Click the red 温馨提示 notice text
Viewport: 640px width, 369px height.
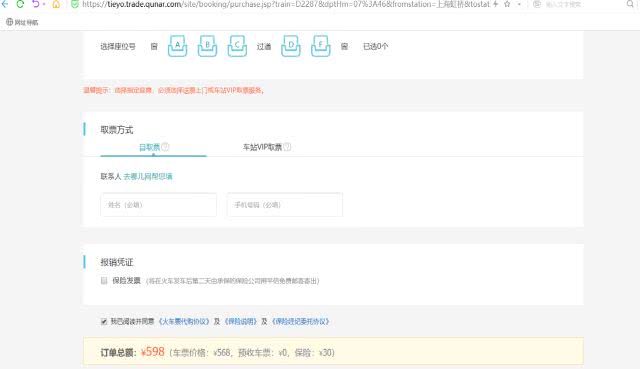click(174, 90)
